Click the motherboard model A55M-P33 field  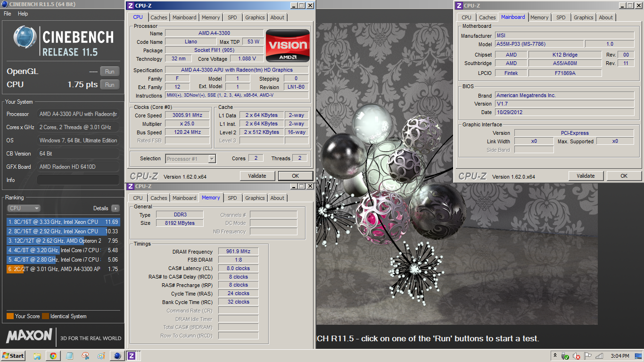[539, 44]
